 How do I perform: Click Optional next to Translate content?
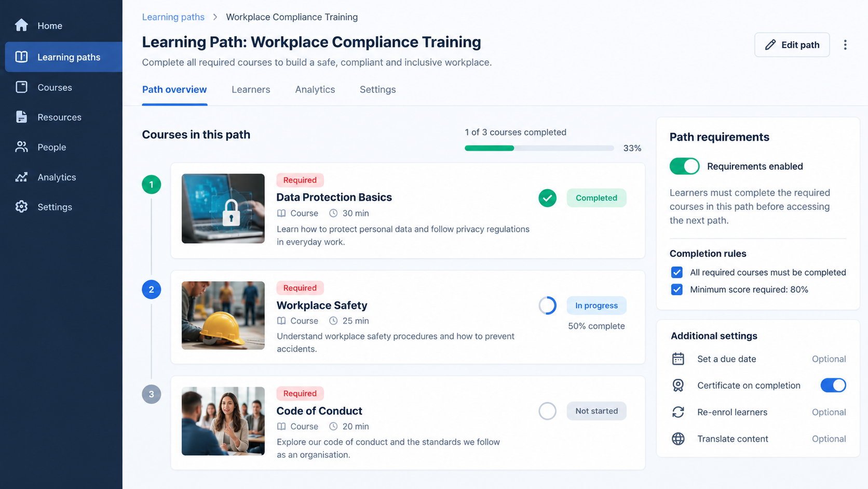coord(829,439)
